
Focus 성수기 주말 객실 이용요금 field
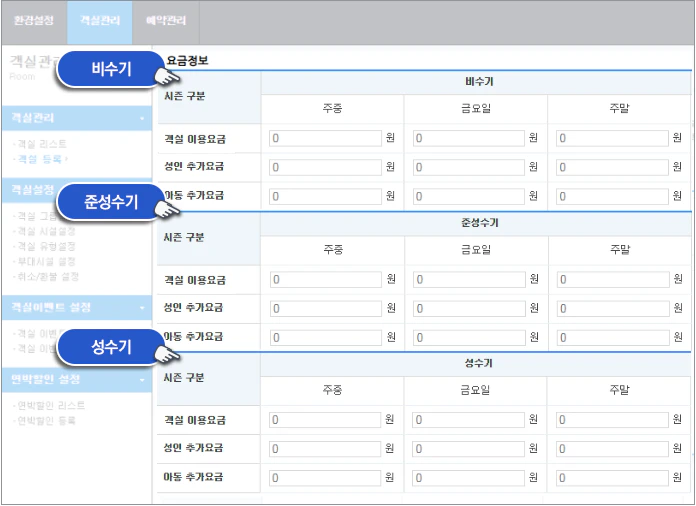[612, 420]
